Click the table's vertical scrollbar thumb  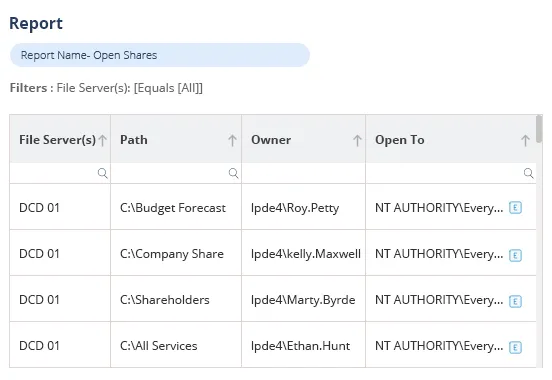(539, 129)
